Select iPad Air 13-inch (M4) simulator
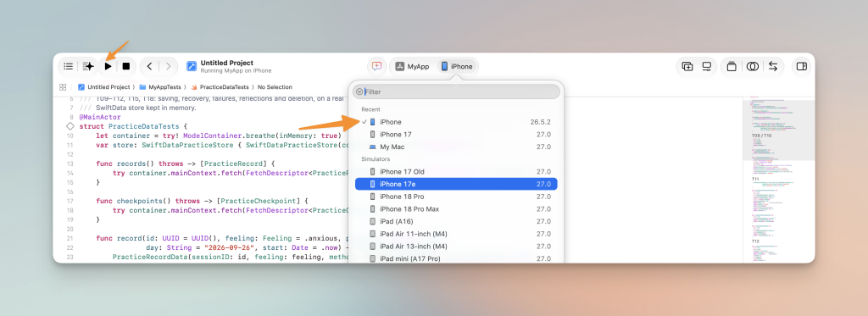 point(456,247)
